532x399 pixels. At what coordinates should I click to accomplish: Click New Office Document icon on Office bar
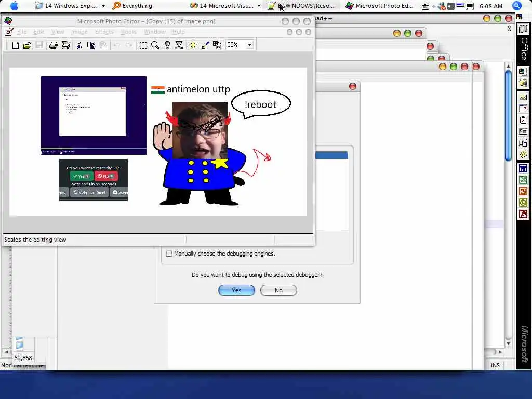523,72
